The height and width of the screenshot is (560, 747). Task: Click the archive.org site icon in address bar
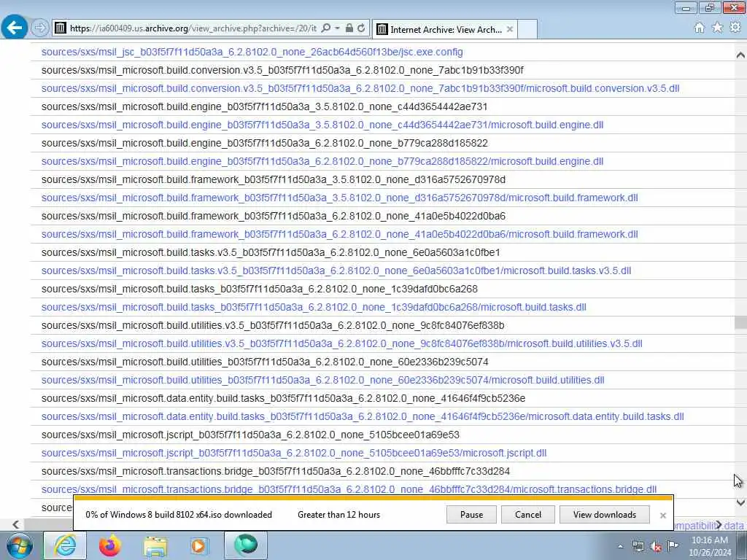tap(60, 28)
